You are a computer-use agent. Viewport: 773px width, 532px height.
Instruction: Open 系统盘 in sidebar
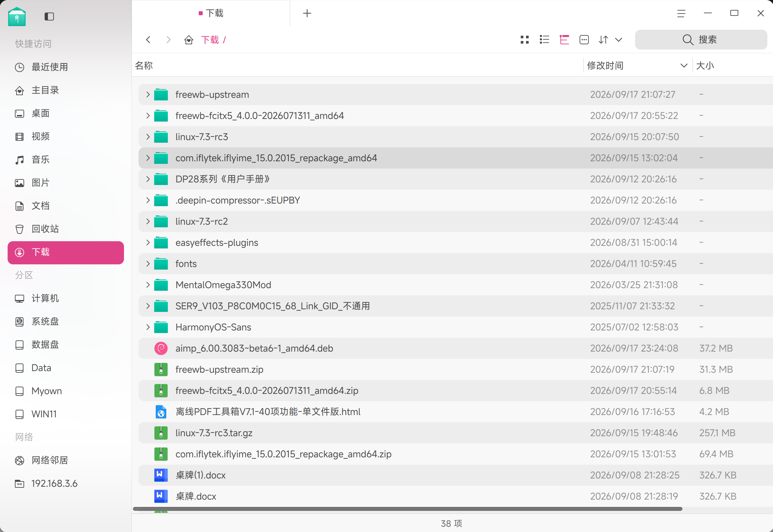66,321
